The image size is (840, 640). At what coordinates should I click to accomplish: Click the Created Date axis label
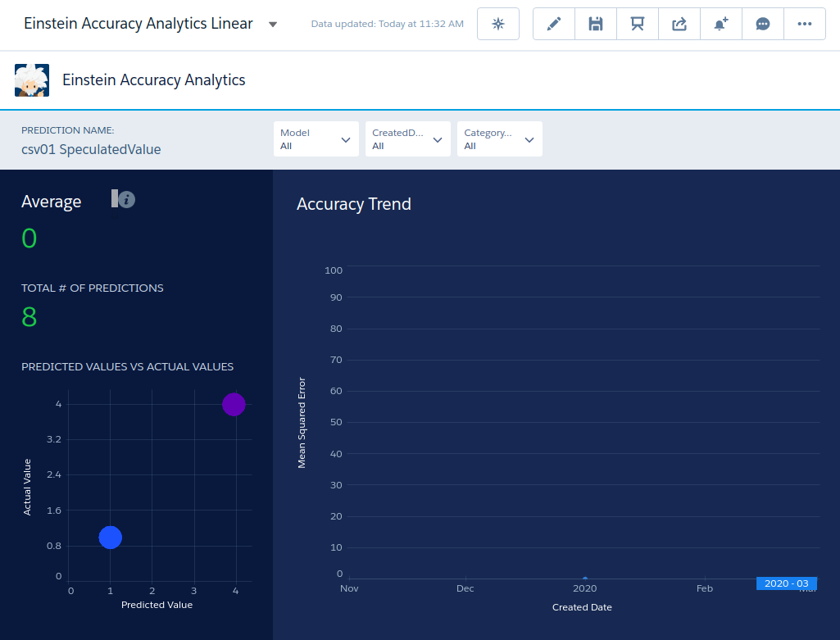[x=582, y=607]
